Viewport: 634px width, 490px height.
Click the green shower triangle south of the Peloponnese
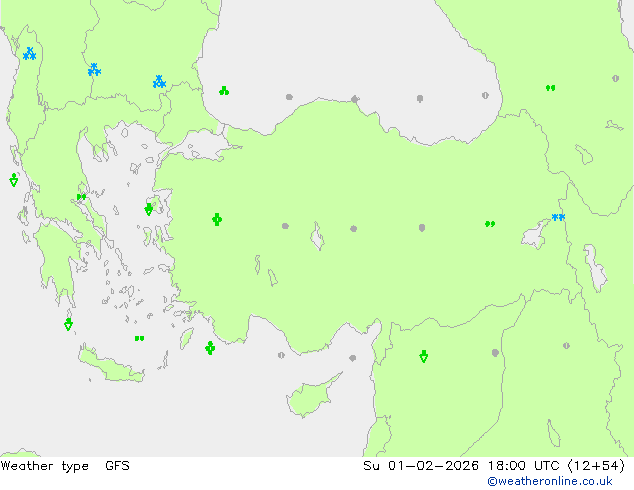pyautogui.click(x=68, y=324)
